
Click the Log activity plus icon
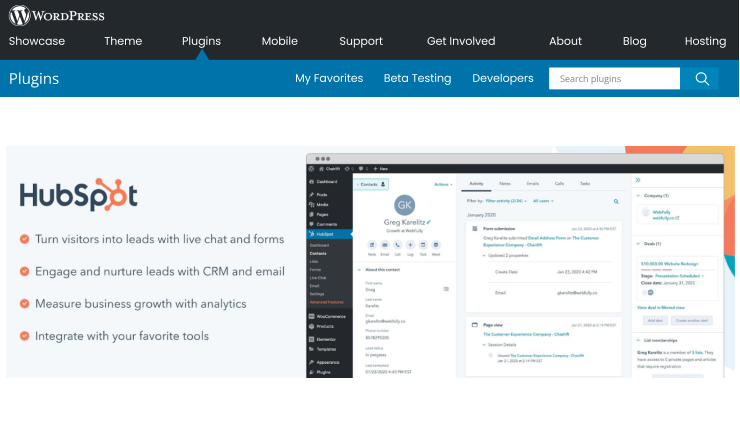click(x=410, y=245)
